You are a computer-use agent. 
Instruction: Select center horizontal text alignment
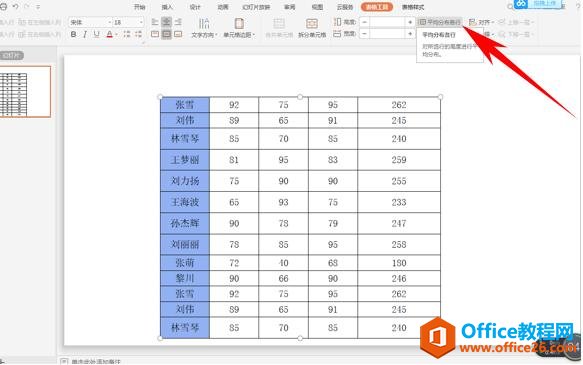point(167,22)
